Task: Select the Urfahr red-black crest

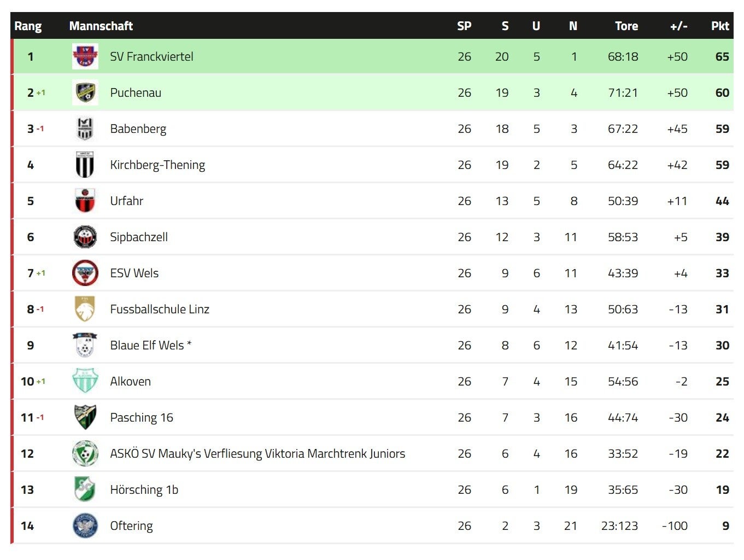Action: point(85,201)
